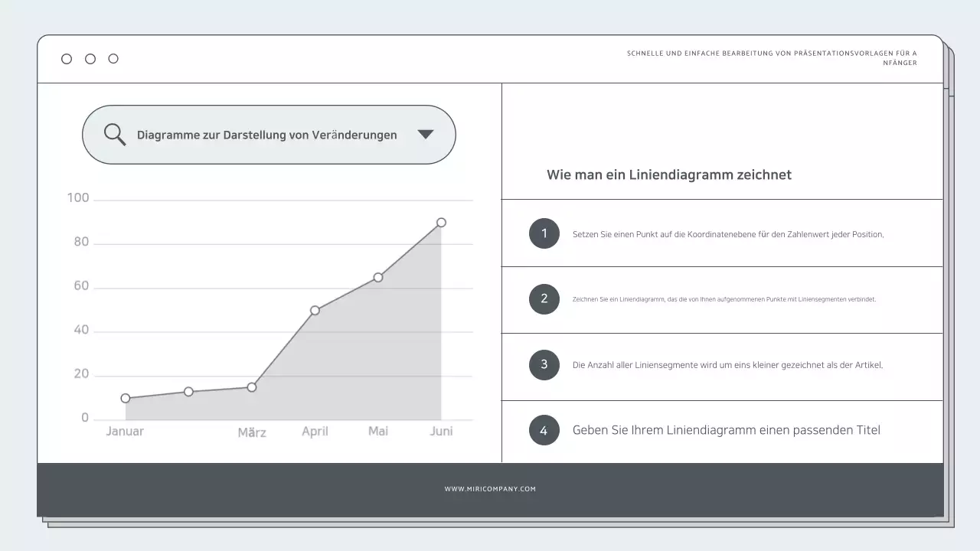Toggle the first window control circle
Screen dimensions: 980x551
pyautogui.click(x=67, y=58)
